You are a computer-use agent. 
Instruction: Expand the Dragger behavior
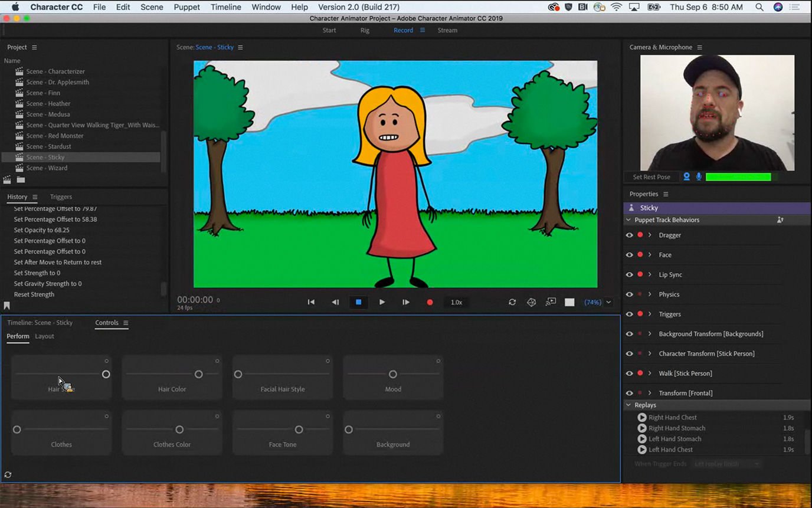pos(650,235)
